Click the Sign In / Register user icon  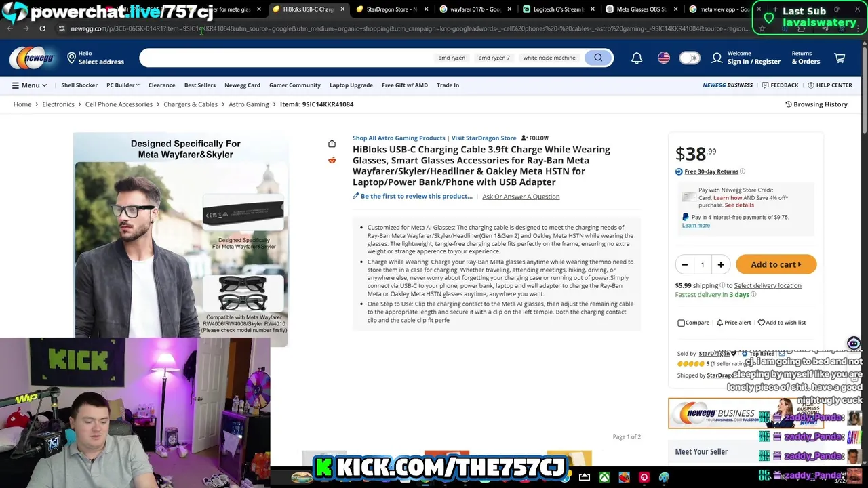(x=717, y=58)
